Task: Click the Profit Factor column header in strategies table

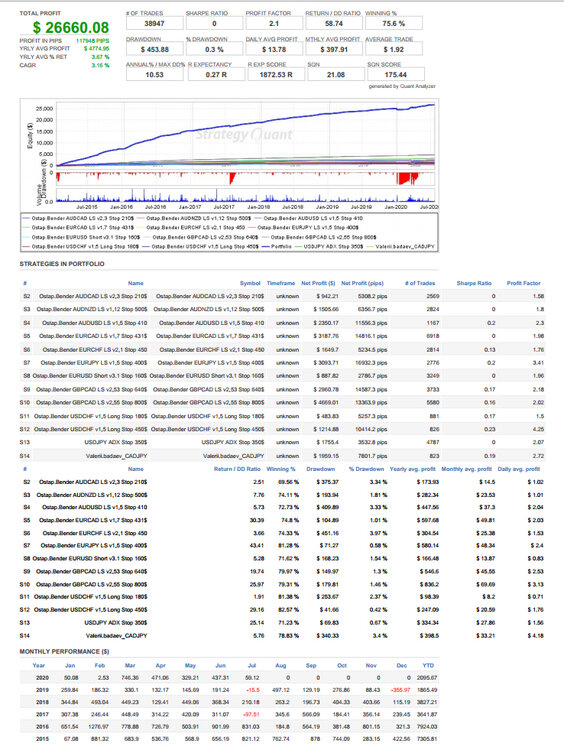Action: pyautogui.click(x=523, y=283)
